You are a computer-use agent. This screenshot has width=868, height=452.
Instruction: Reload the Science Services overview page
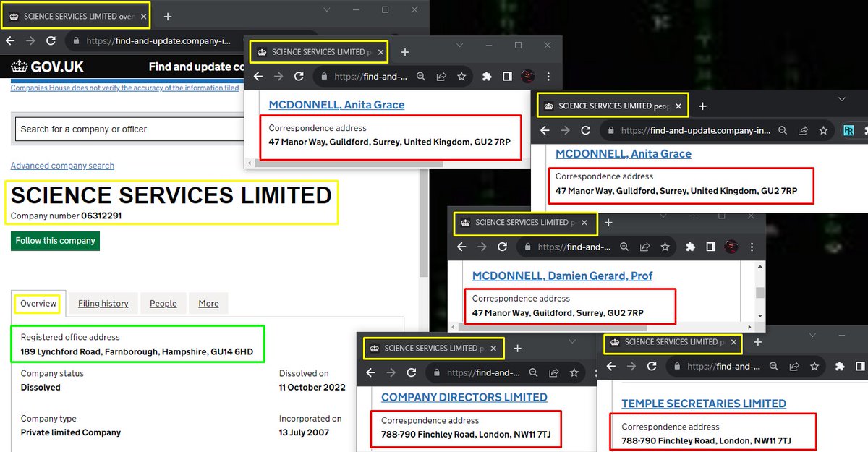(x=51, y=41)
